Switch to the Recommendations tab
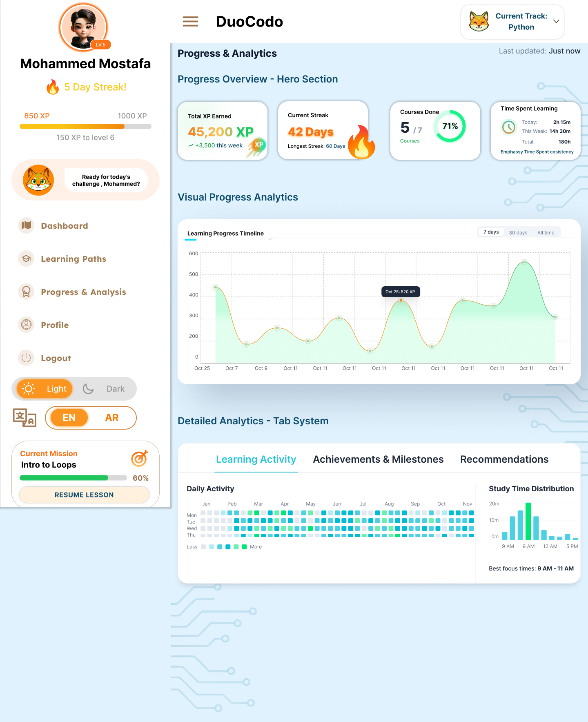Screen dimensions: 588x722 click(504, 459)
